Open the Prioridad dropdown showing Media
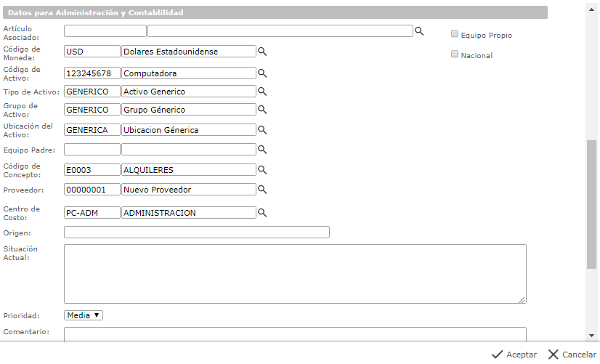 tap(84, 315)
